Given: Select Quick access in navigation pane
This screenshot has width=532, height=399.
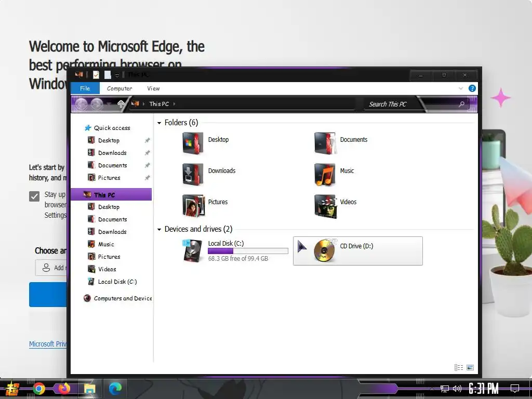Looking at the screenshot, I should click(x=107, y=128).
